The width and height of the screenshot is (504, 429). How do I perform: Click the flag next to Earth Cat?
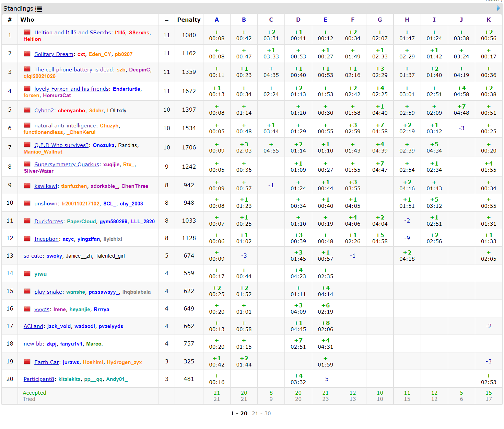(x=27, y=362)
